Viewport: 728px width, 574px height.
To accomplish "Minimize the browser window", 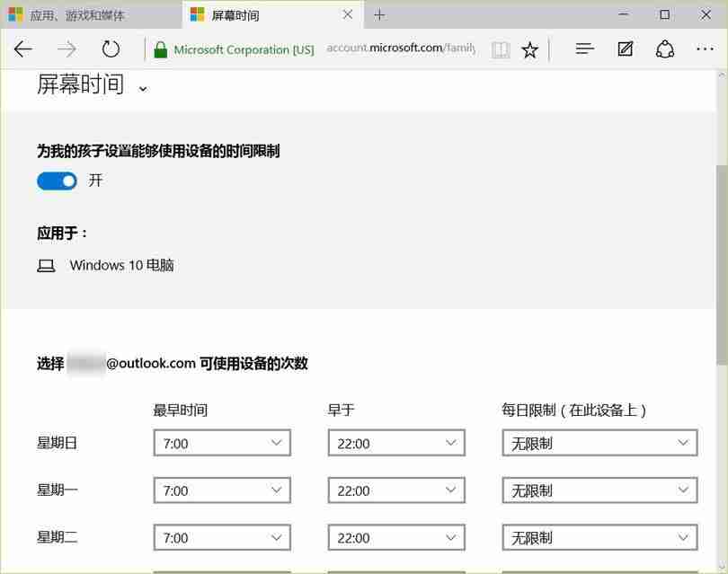I will 624,14.
